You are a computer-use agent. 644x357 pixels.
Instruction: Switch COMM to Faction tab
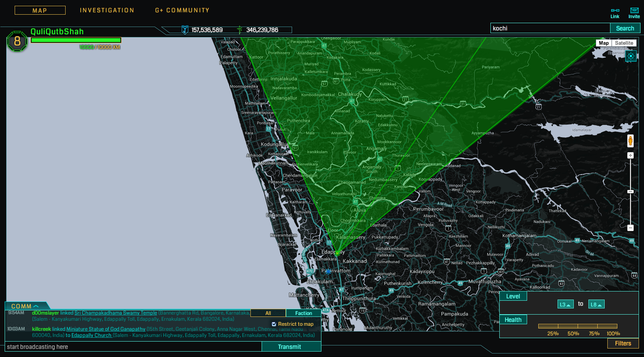[x=303, y=313]
